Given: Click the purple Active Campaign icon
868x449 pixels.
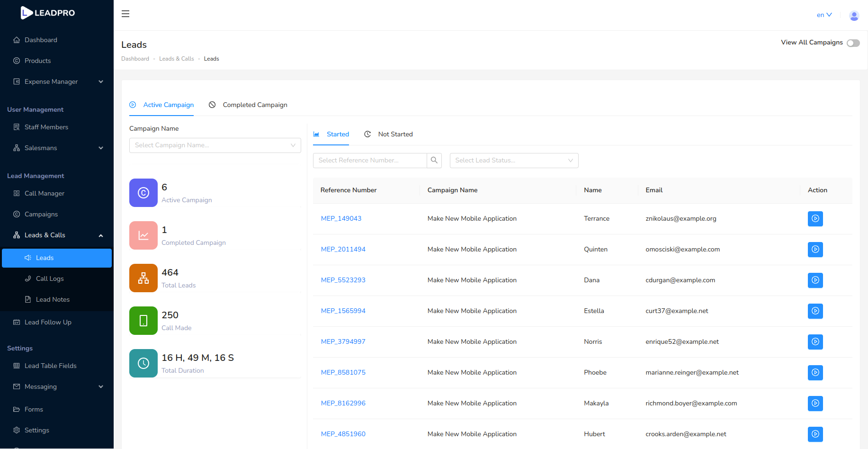Looking at the screenshot, I should point(143,193).
